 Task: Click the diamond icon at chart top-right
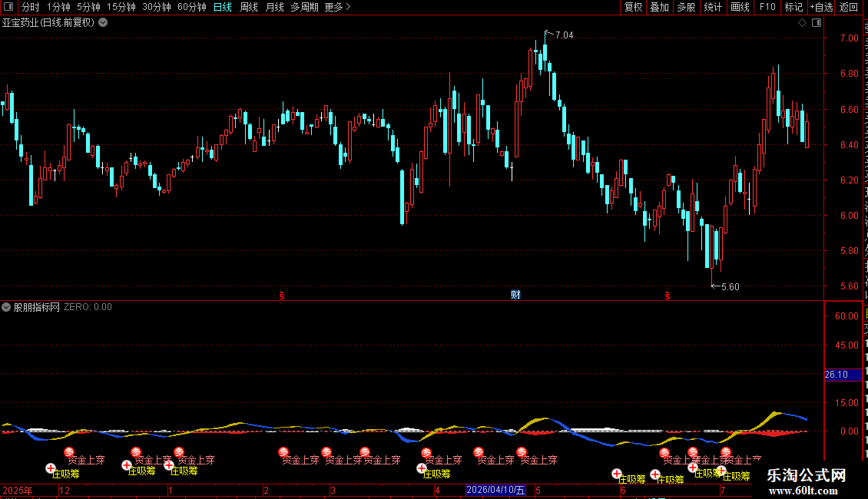802,23
